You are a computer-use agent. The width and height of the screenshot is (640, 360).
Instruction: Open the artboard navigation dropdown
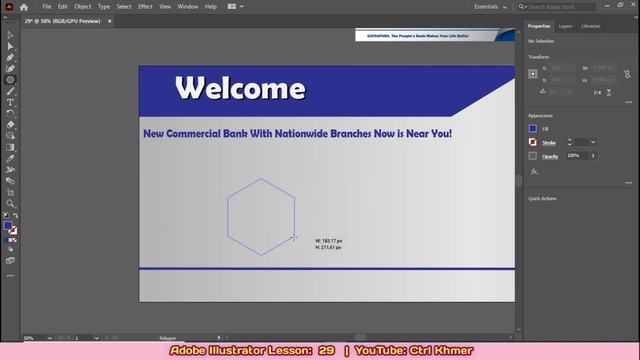[x=96, y=338]
